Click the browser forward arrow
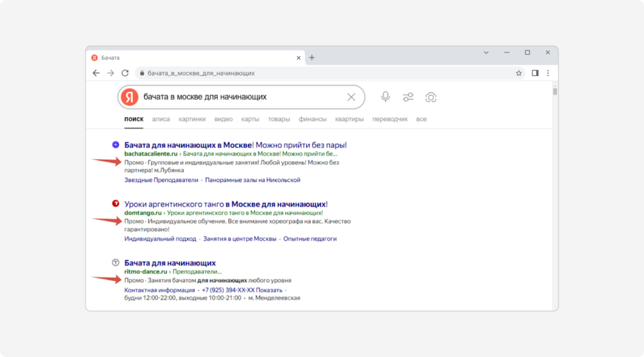This screenshot has height=357, width=644. (111, 73)
